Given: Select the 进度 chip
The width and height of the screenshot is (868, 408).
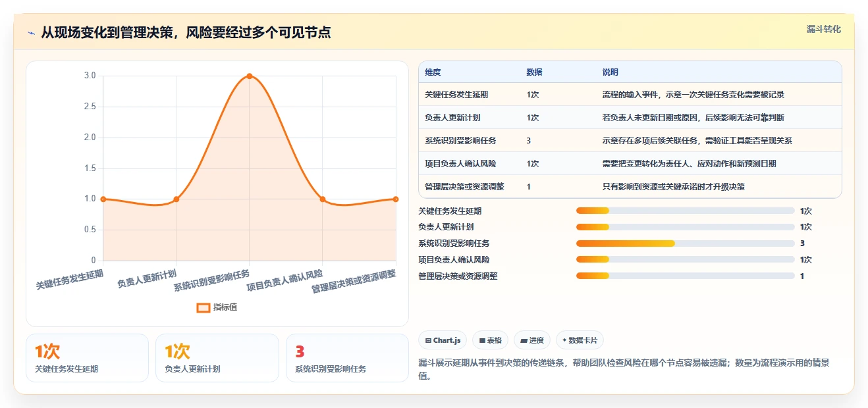Looking at the screenshot, I should pyautogui.click(x=532, y=340).
